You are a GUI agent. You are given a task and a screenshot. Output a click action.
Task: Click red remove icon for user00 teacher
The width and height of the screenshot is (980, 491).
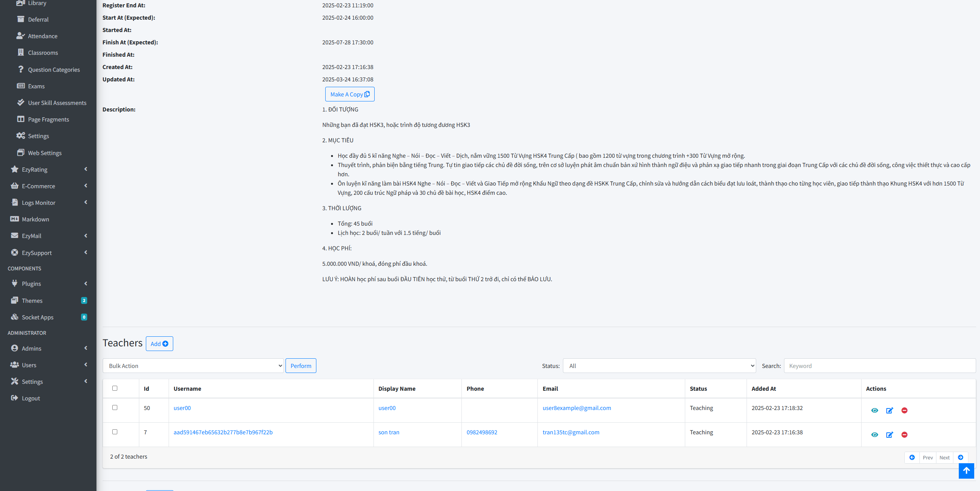pyautogui.click(x=904, y=410)
